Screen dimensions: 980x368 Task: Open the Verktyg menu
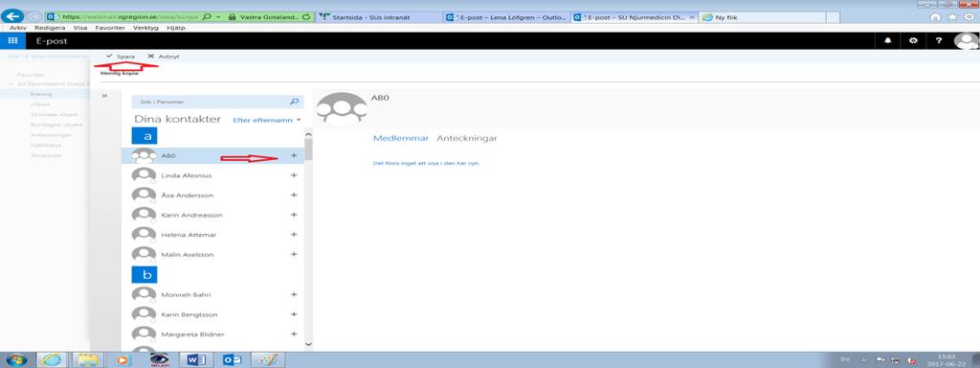pyautogui.click(x=145, y=28)
